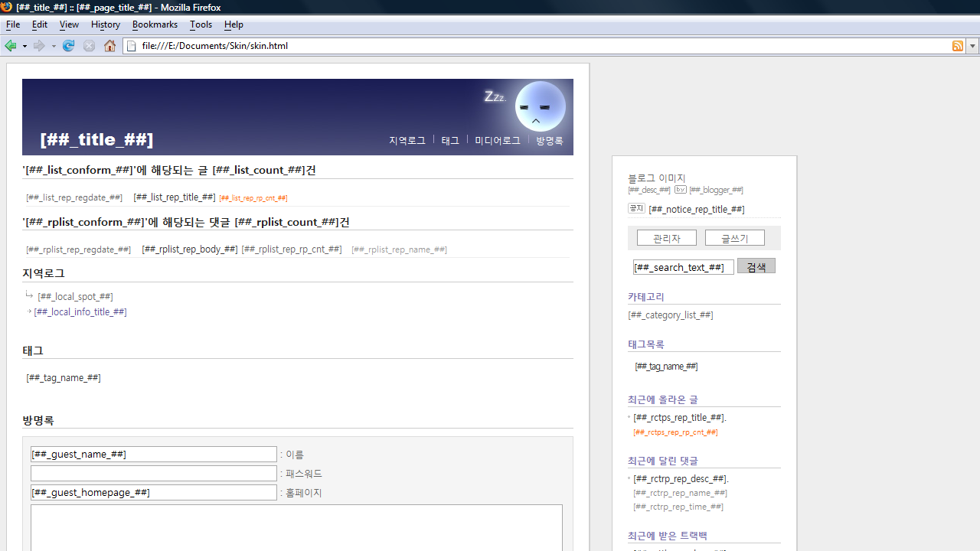Click the [##_list_rep_rp_cnt_##] orange counter
The height and width of the screenshot is (551, 980).
(x=253, y=198)
